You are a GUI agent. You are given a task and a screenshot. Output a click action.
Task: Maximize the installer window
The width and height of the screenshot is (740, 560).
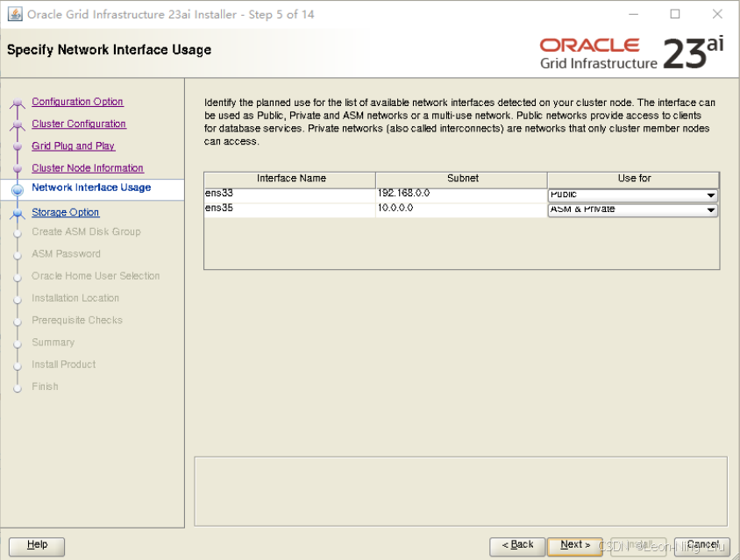[675, 14]
